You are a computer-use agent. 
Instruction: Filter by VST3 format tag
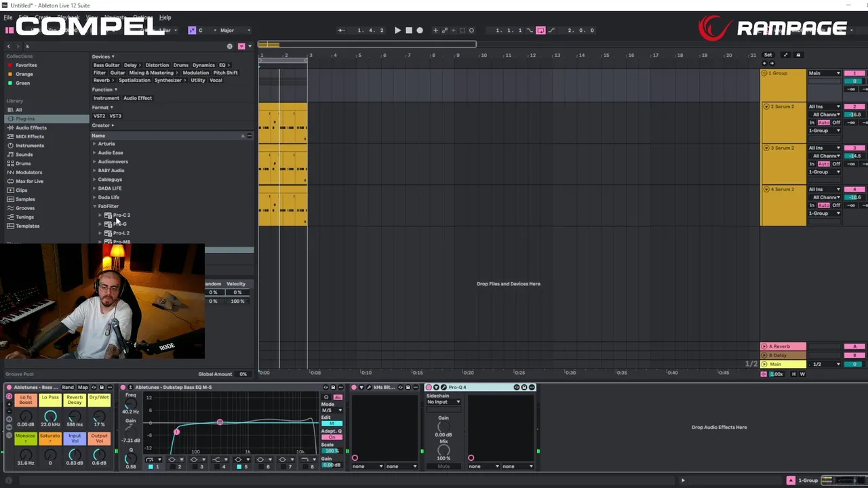[115, 116]
